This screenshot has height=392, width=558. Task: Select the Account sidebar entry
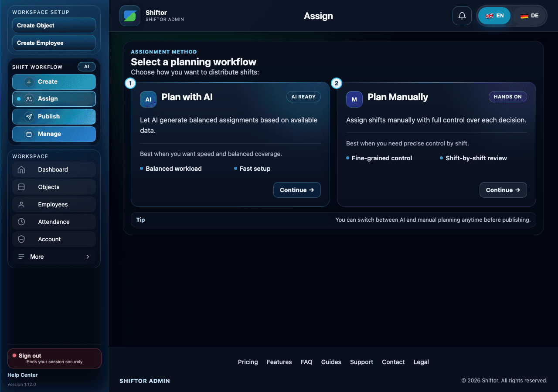pyautogui.click(x=54, y=240)
